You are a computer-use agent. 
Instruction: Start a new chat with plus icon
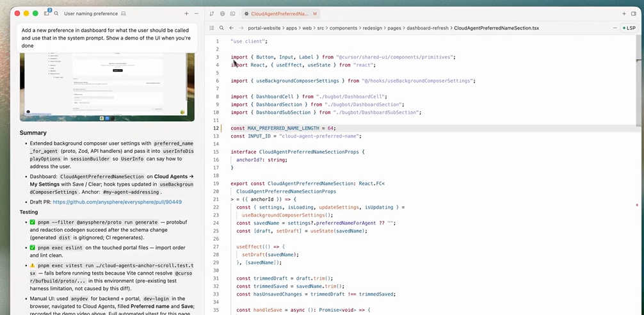click(x=186, y=13)
